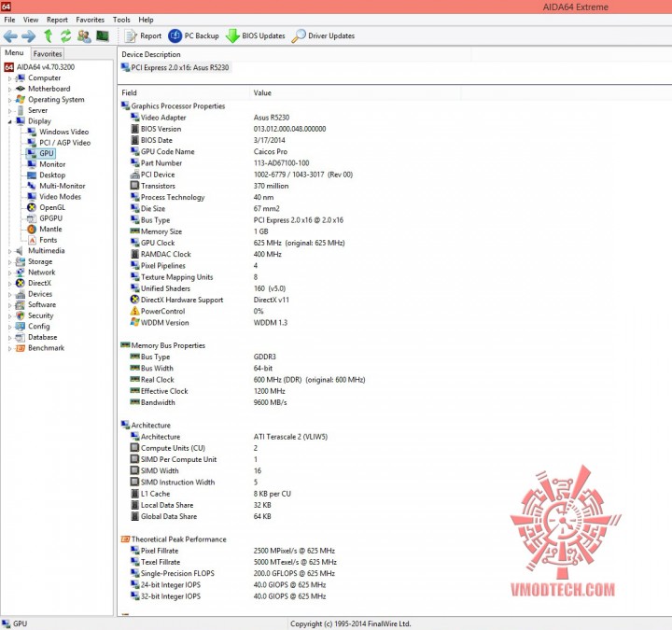672x630 pixels.
Task: Open the File menu
Action: click(x=9, y=20)
